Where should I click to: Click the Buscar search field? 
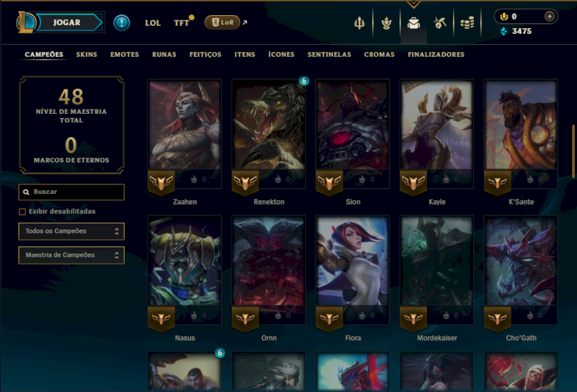[x=71, y=192]
